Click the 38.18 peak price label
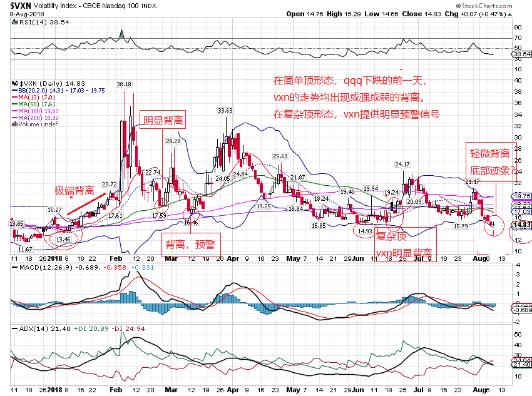The height and width of the screenshot is (396, 532). [x=123, y=84]
